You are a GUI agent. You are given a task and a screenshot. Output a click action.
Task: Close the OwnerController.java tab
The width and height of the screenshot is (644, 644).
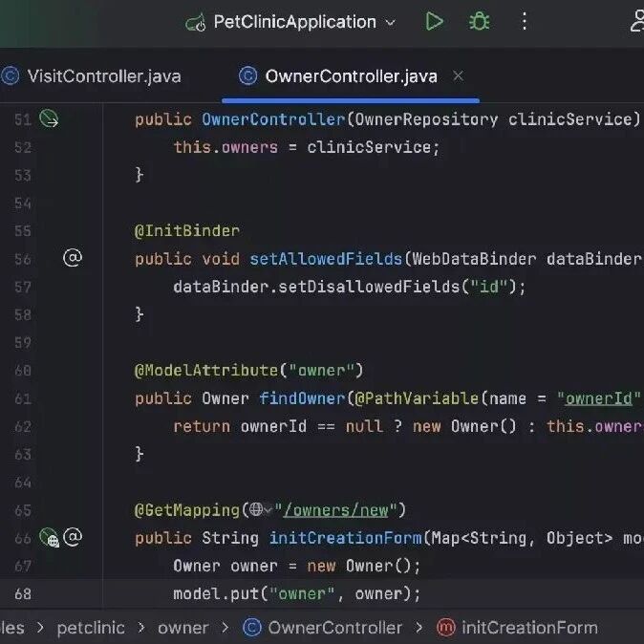click(x=458, y=76)
